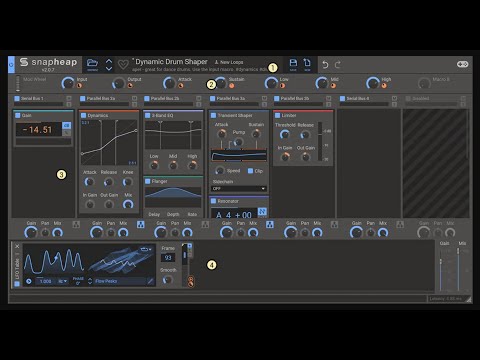Toggle Serial Bus 4 enable box
480x360 pixels.
tap(342, 98)
